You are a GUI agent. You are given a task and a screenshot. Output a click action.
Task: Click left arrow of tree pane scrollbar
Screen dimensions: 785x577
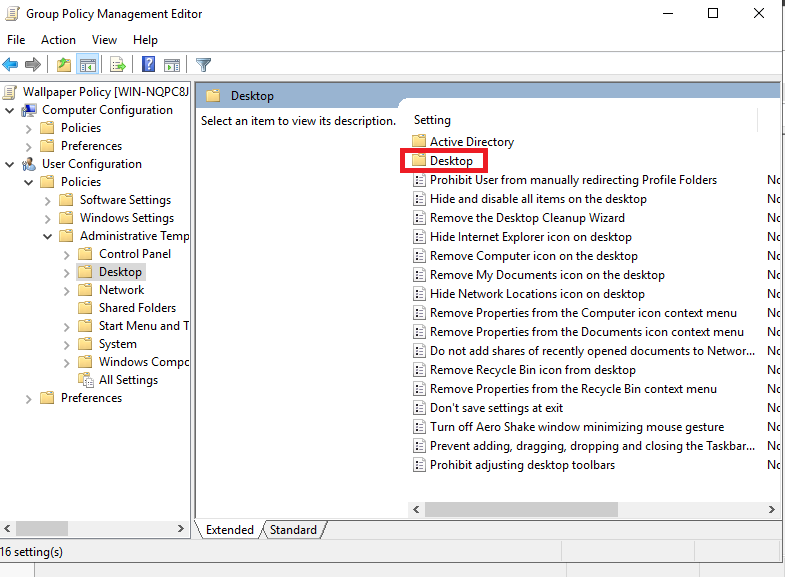click(x=7, y=528)
